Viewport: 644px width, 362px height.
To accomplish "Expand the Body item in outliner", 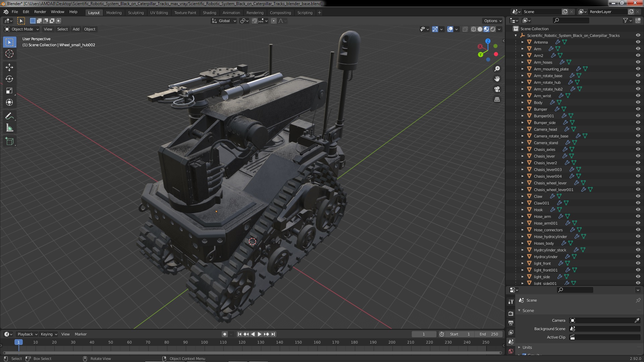I will pos(522,103).
